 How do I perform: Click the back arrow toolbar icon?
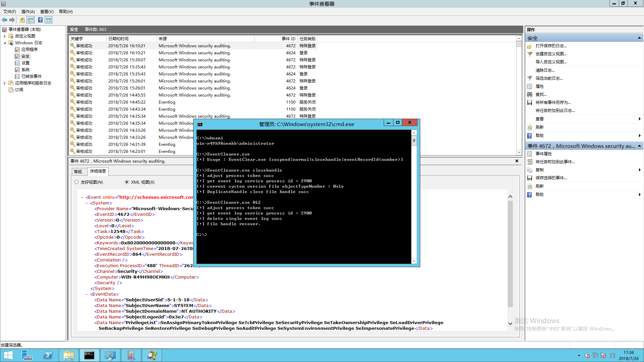click(4, 20)
